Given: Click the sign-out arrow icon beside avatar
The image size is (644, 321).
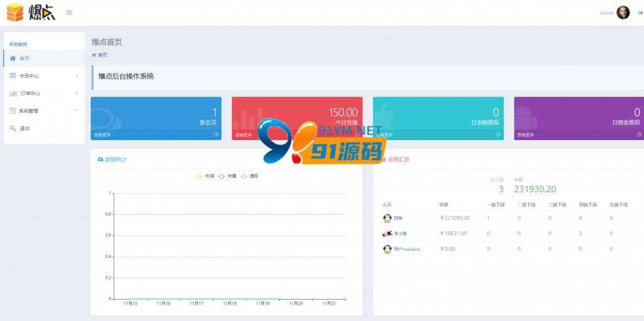Looking at the screenshot, I should point(640,13).
